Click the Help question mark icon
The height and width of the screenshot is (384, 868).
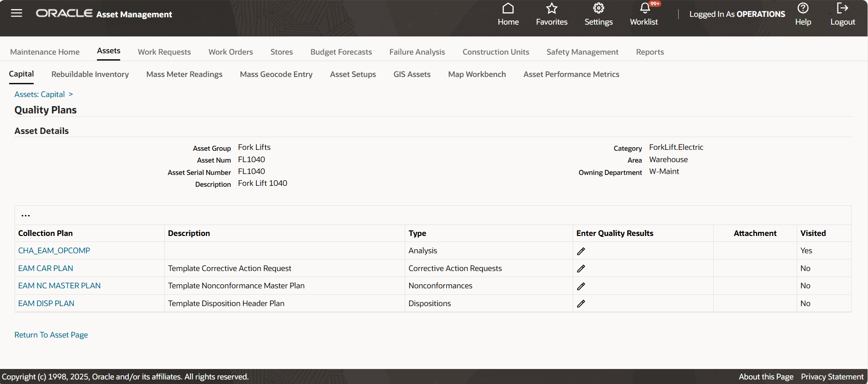803,9
